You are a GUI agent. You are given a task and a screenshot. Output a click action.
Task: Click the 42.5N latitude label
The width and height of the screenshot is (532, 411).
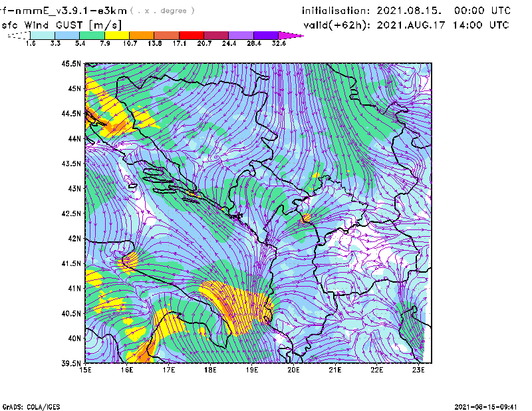pos(71,213)
